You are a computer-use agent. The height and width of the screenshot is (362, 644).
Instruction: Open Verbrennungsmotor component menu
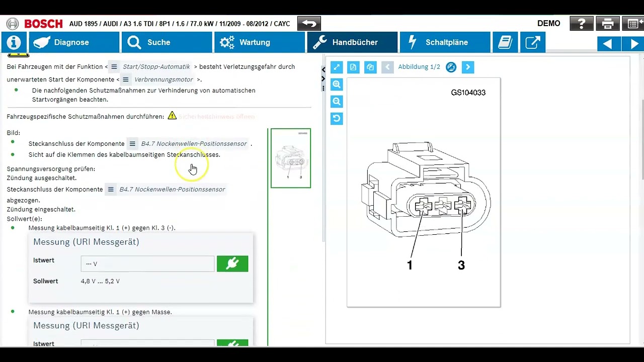[126, 79]
